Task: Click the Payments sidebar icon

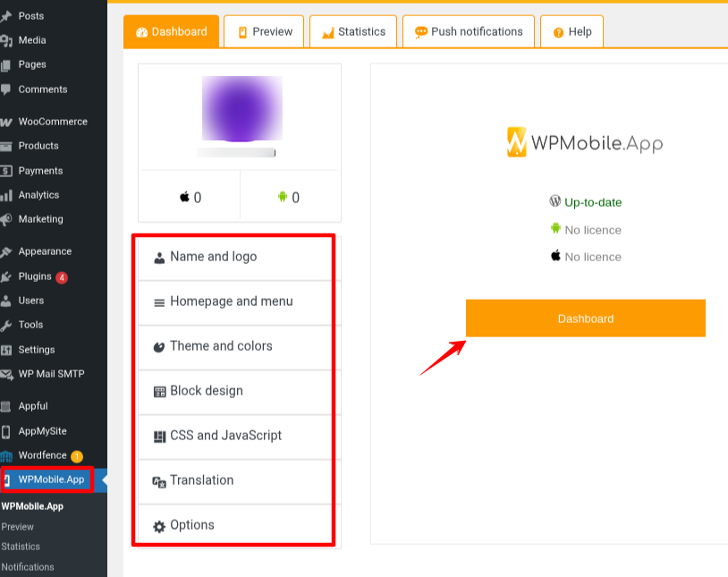Action: (x=6, y=171)
